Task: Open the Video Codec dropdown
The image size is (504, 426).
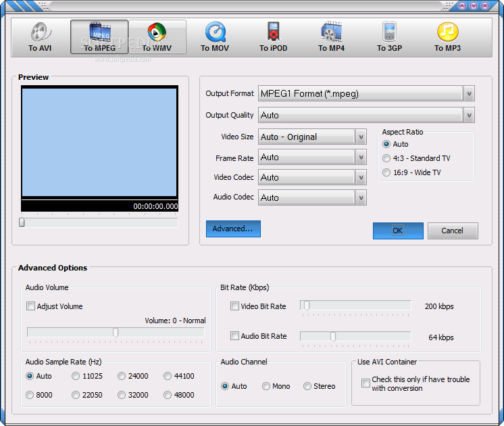Action: (361, 177)
